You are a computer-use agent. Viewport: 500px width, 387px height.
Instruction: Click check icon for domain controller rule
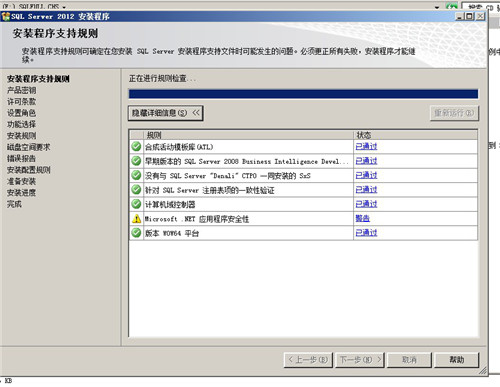click(x=136, y=204)
